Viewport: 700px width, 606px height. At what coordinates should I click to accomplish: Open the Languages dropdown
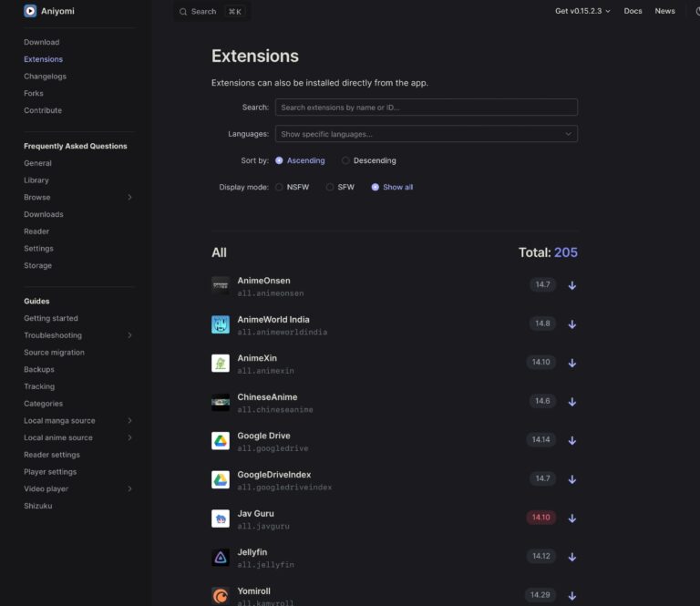[426, 134]
